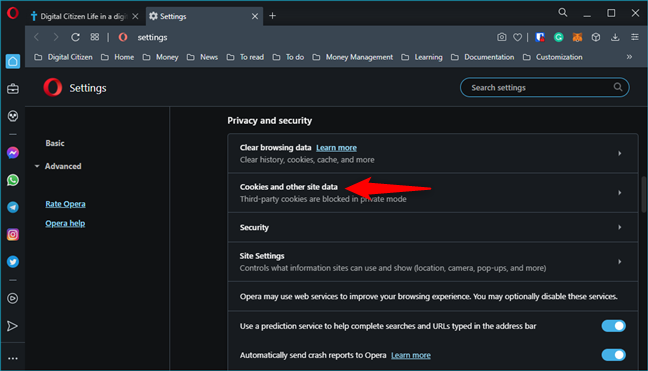Open the Bitwarden shield extension icon
Screen dimensions: 648x371
540,37
